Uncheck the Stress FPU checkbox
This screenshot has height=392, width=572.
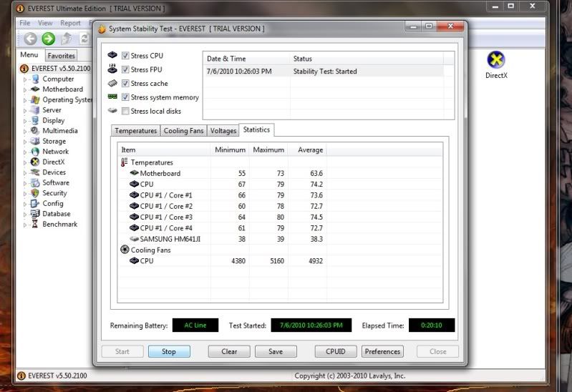125,69
